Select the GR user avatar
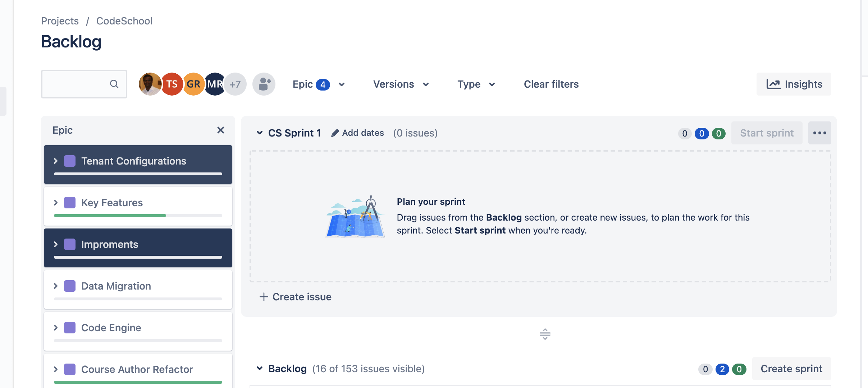 tap(193, 84)
